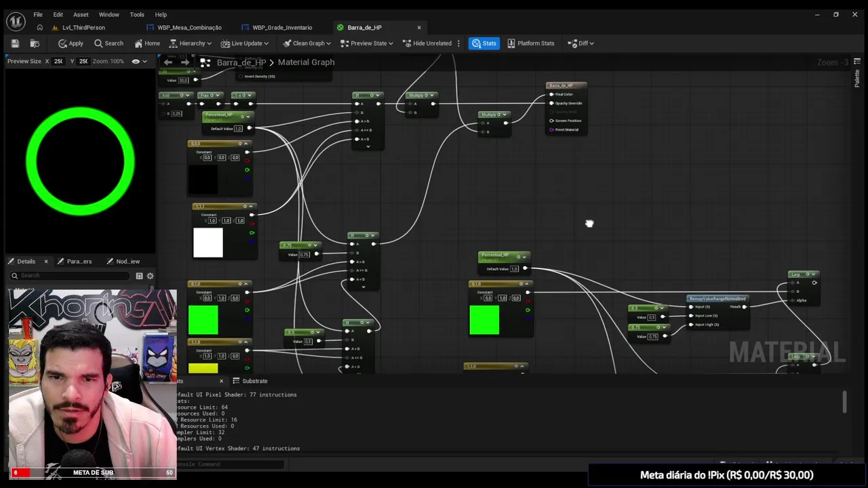Click white color swatch on 1,1,1 Constant node
This screenshot has width=868, height=488.
[208, 243]
